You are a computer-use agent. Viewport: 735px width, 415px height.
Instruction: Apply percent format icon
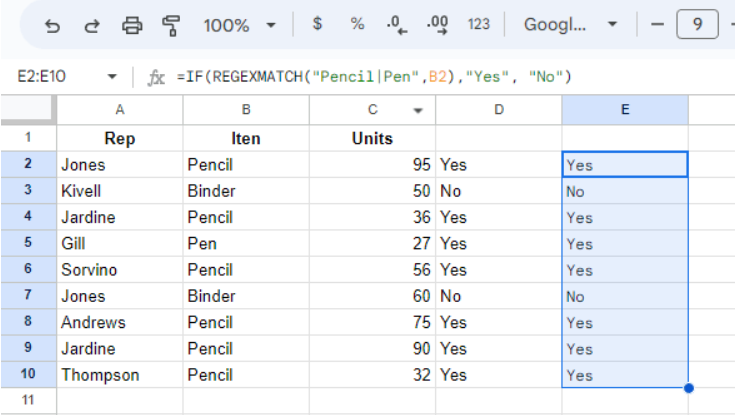357,24
